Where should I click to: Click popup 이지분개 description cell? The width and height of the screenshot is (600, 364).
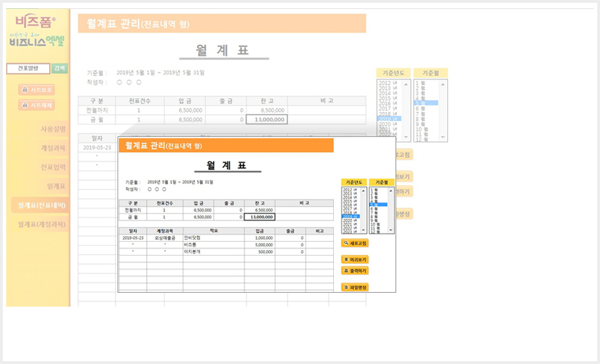pos(214,251)
